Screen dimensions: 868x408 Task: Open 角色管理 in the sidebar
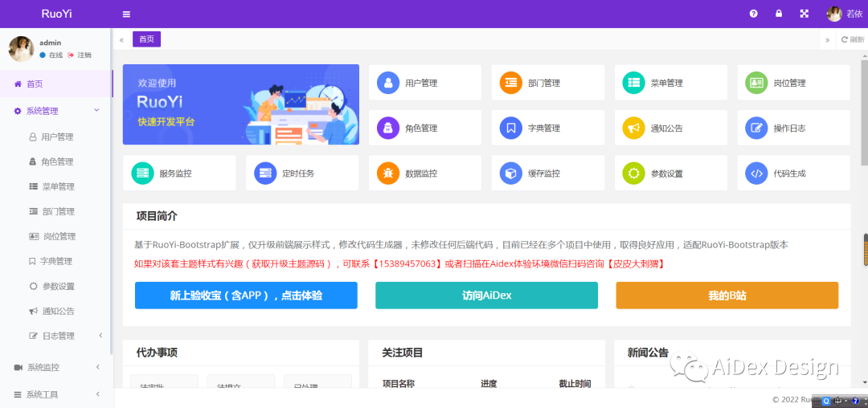[x=56, y=162]
